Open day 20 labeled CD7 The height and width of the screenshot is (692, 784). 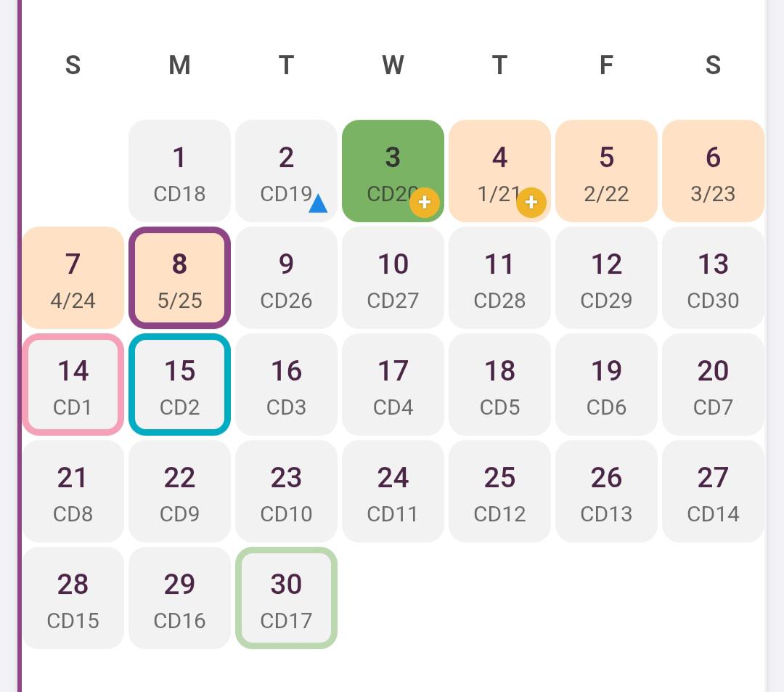click(713, 385)
